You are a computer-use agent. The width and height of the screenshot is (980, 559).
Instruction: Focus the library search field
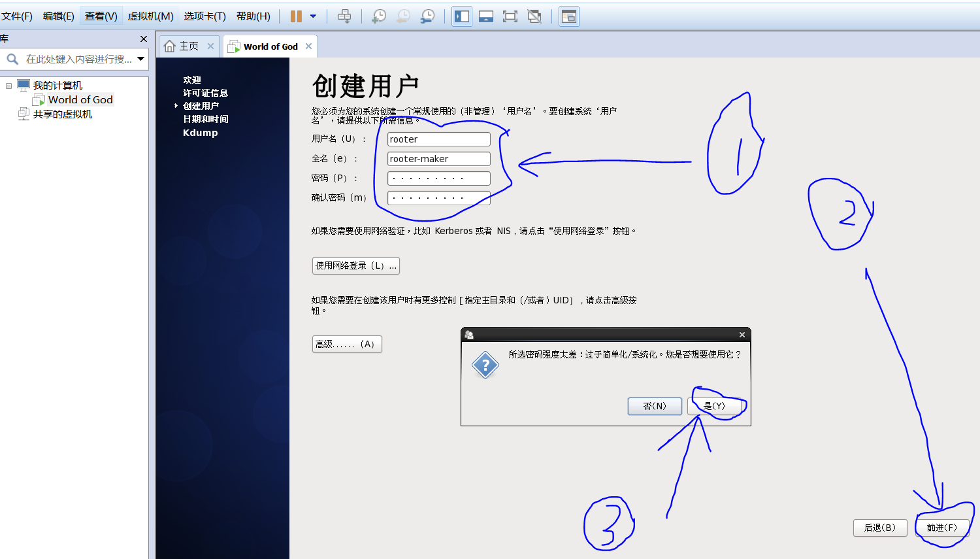tap(78, 59)
